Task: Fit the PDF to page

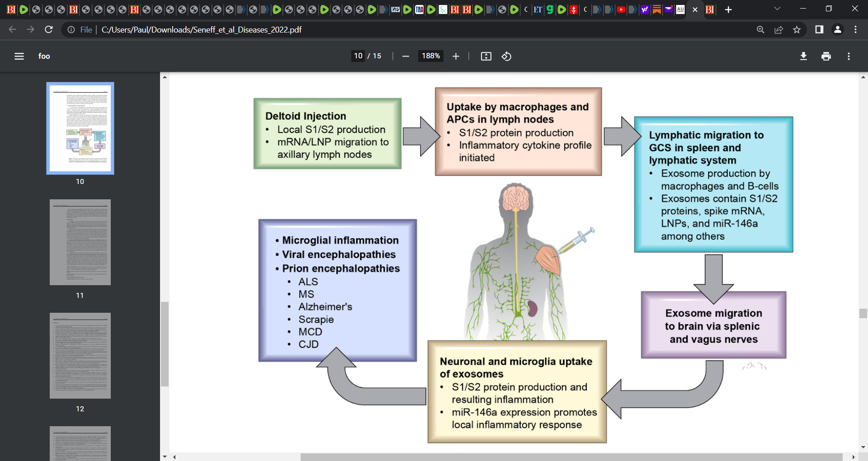Action: pos(486,56)
